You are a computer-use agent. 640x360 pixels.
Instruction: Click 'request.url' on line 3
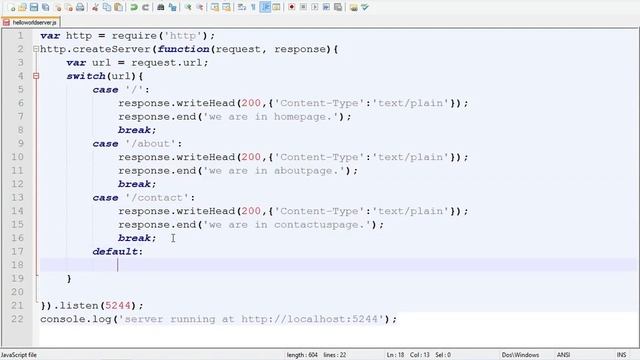tap(167, 62)
